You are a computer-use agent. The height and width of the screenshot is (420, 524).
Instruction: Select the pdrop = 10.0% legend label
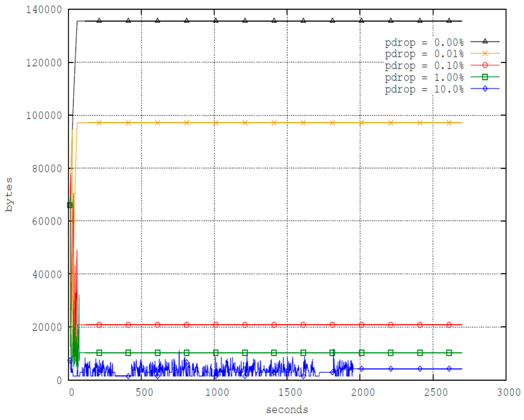click(424, 89)
